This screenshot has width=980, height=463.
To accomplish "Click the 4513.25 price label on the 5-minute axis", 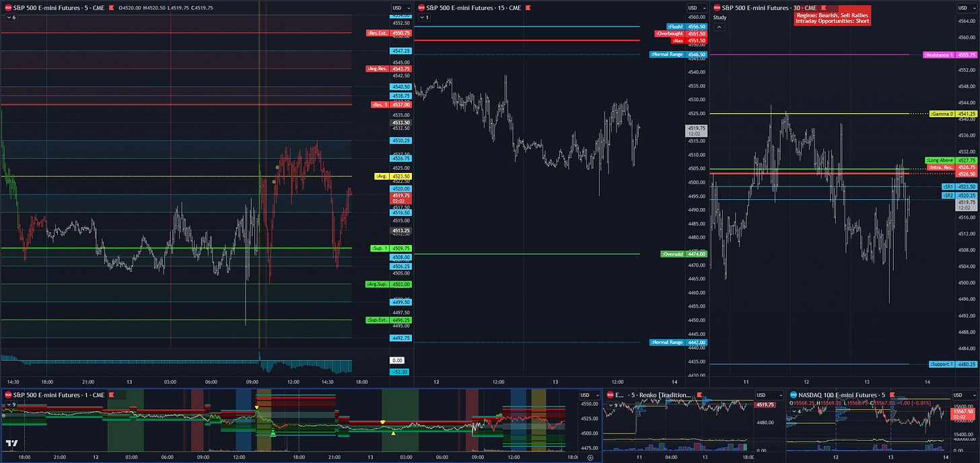I will click(402, 230).
